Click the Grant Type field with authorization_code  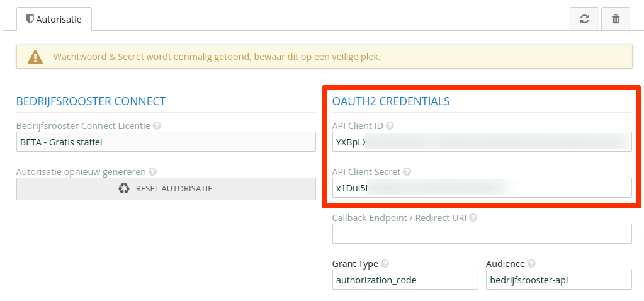(405, 280)
